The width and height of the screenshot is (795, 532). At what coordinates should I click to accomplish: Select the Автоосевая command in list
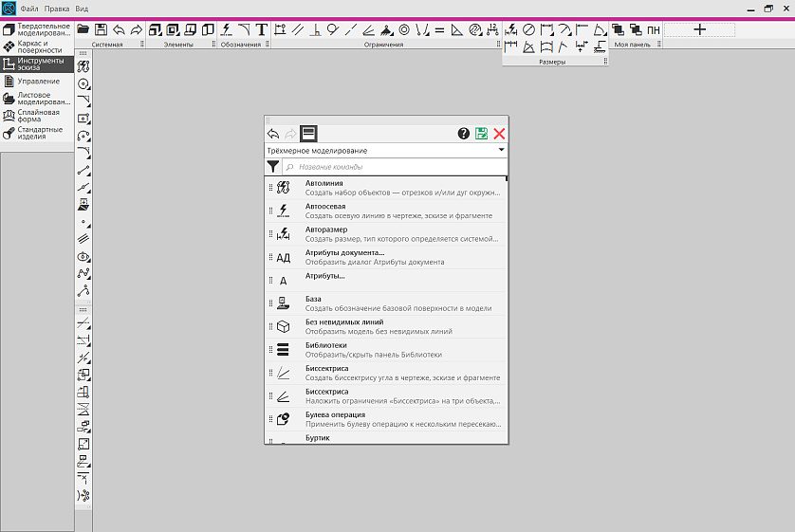pos(385,211)
